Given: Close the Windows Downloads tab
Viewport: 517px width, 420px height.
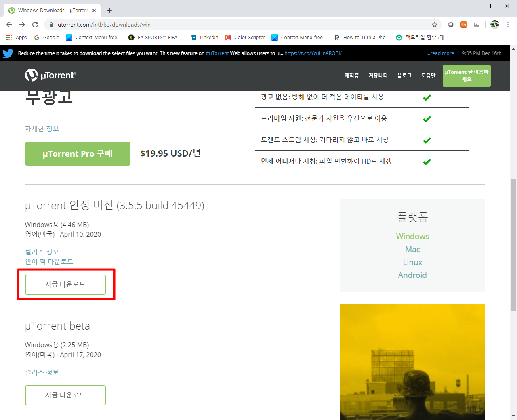Looking at the screenshot, I should coord(95,10).
